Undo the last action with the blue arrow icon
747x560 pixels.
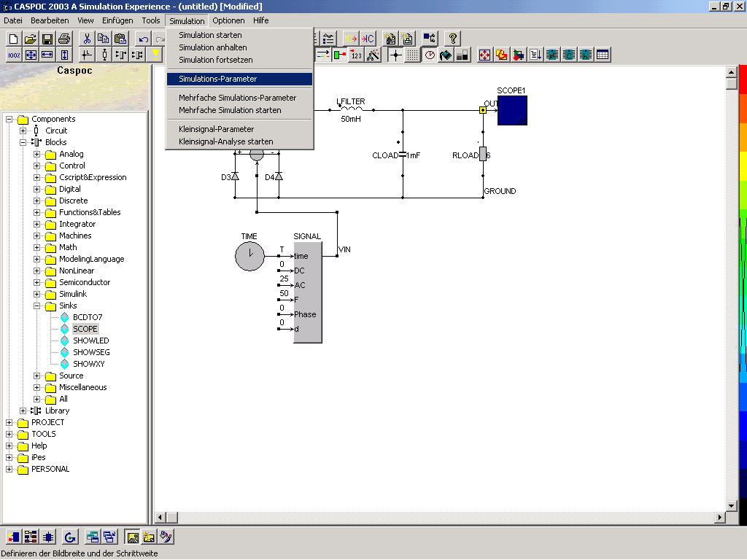point(143,39)
